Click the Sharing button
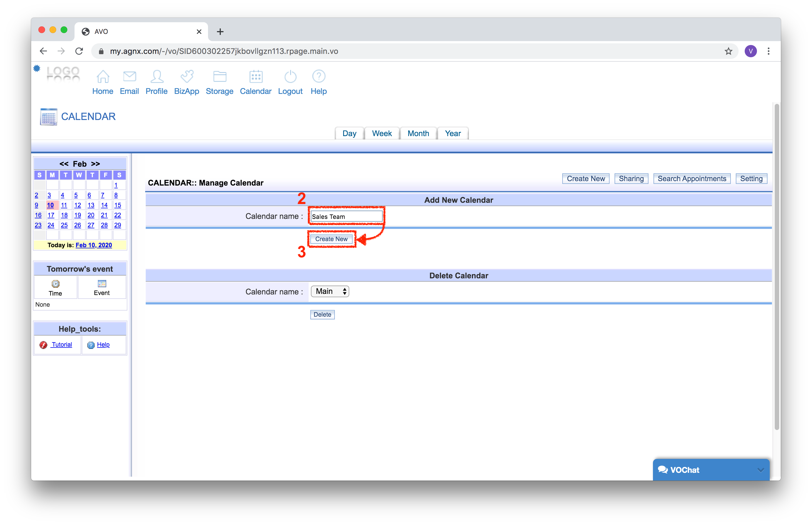The image size is (812, 525). coord(631,179)
